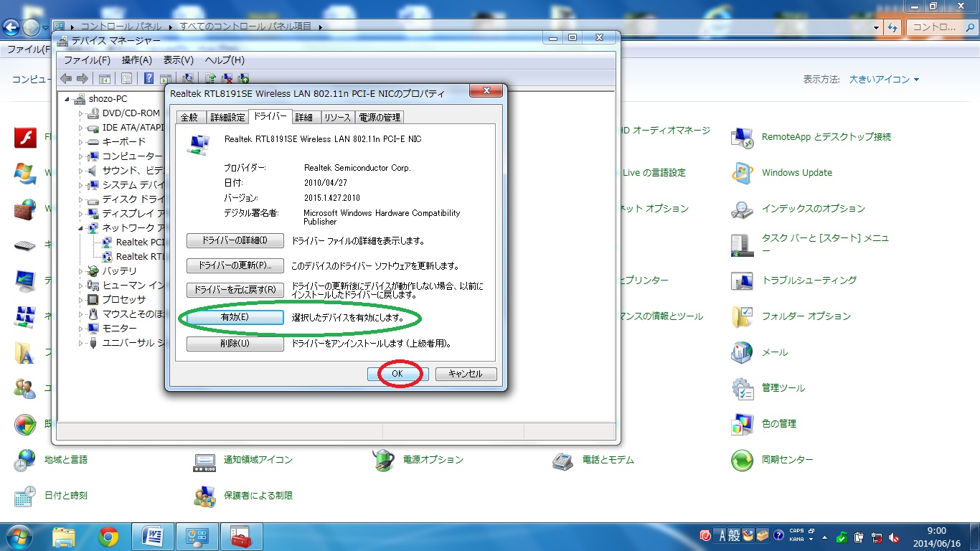
Task: Click the Enable device green arrow toolbar icon
Action: click(244, 78)
